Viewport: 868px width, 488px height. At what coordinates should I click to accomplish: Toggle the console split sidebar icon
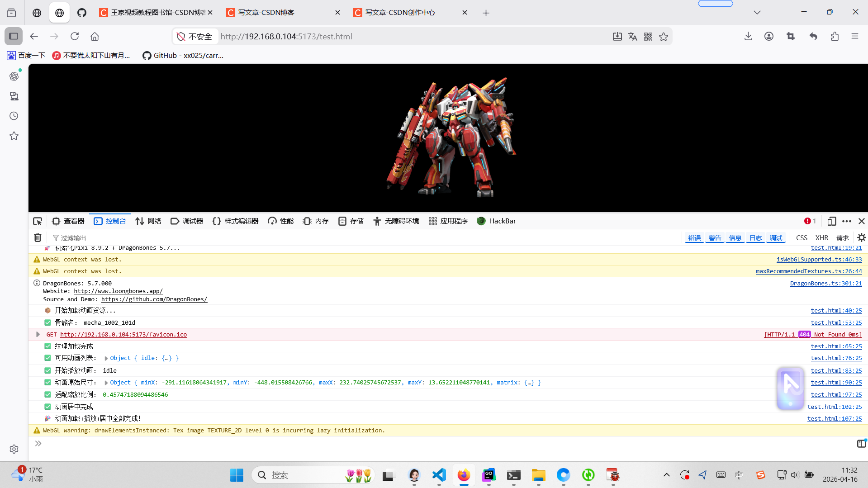(861, 444)
